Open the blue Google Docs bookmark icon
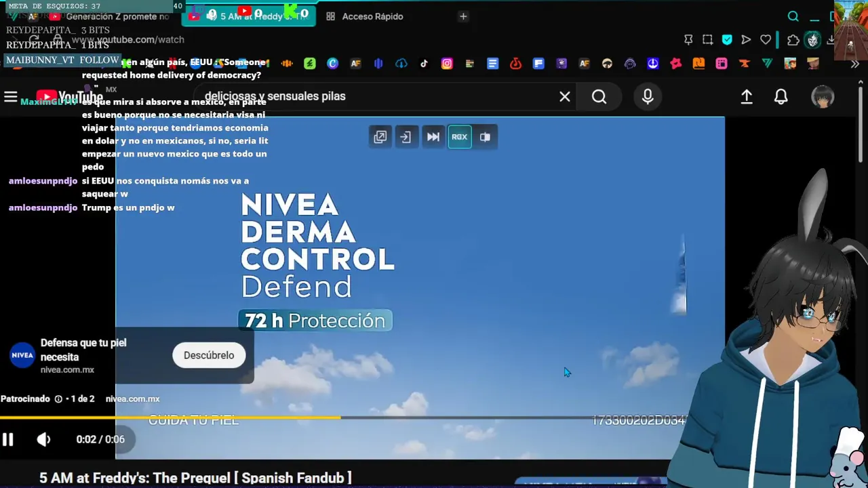 coord(492,64)
